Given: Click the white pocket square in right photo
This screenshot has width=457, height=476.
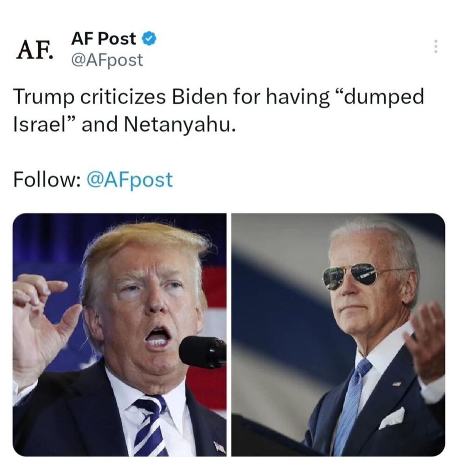Looking at the screenshot, I should [392, 418].
